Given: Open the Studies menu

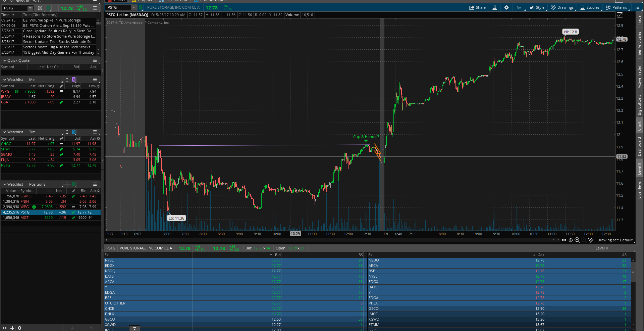Looking at the screenshot, I should tap(590, 7).
